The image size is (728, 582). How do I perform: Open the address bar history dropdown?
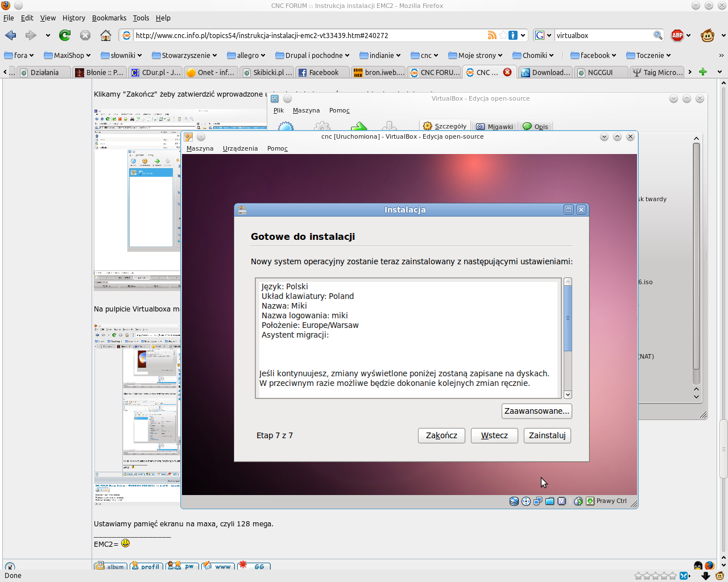[523, 35]
